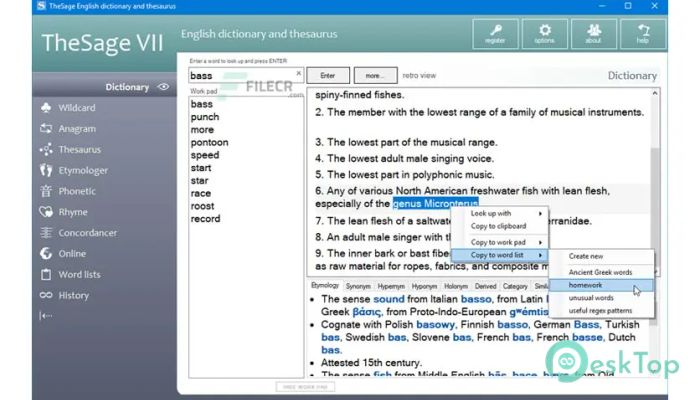Click highlighted 'genus Micropterus' text
This screenshot has height=400, width=700.
coord(435,204)
